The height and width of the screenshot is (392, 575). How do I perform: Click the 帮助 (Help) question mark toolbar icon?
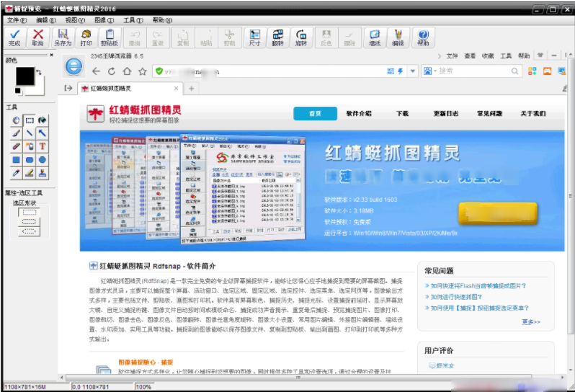click(423, 37)
